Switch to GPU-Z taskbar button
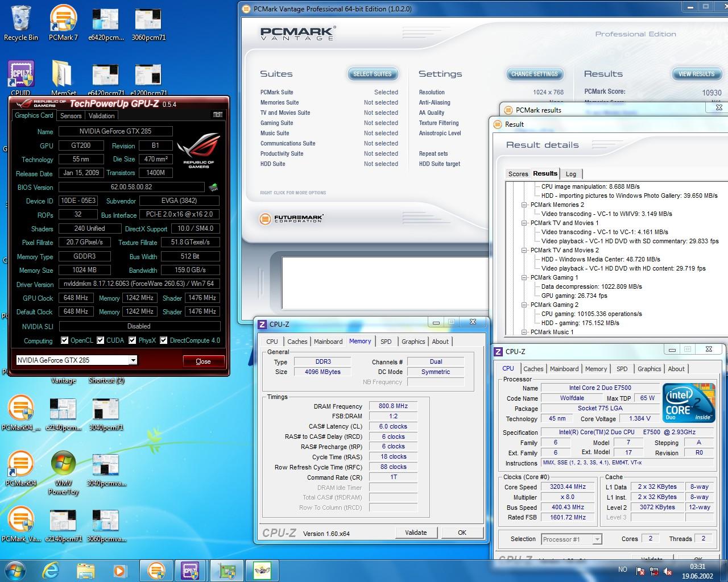 227,570
